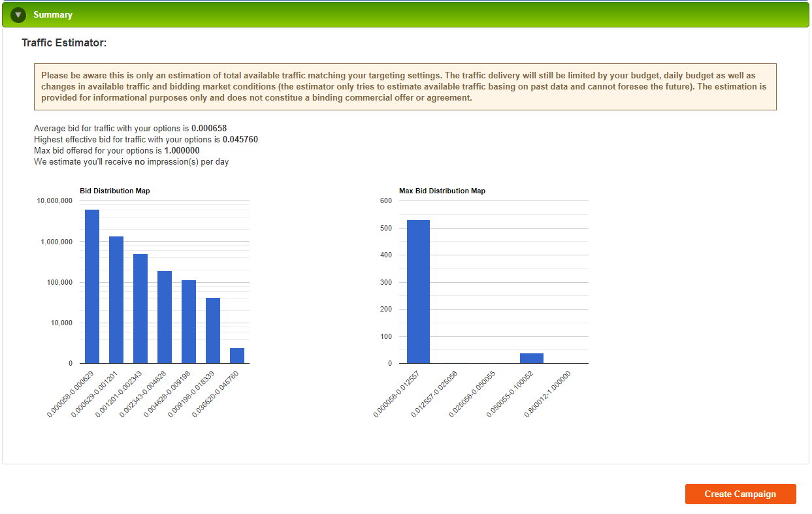Image resolution: width=812 pixels, height=514 pixels.
Task: Click the 300 y-axis label
Action: point(385,282)
